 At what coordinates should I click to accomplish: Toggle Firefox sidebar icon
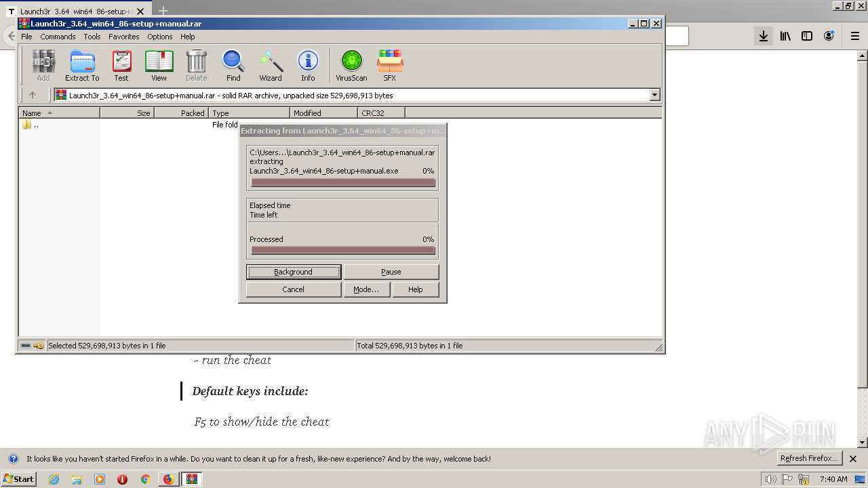(807, 37)
